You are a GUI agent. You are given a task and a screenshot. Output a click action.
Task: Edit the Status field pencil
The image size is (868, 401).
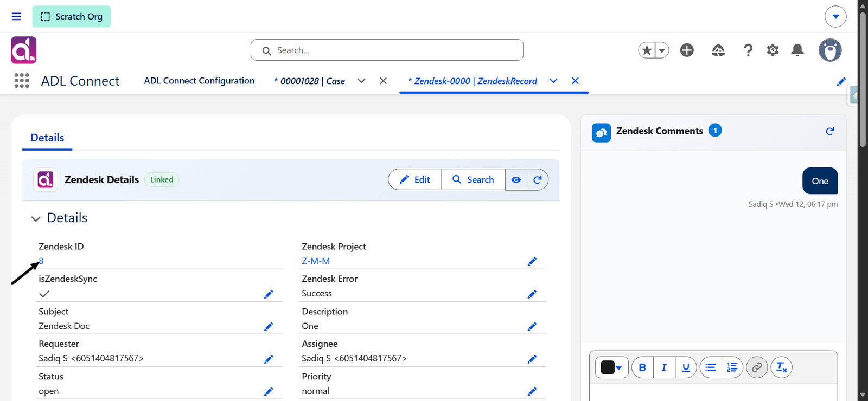point(269,392)
